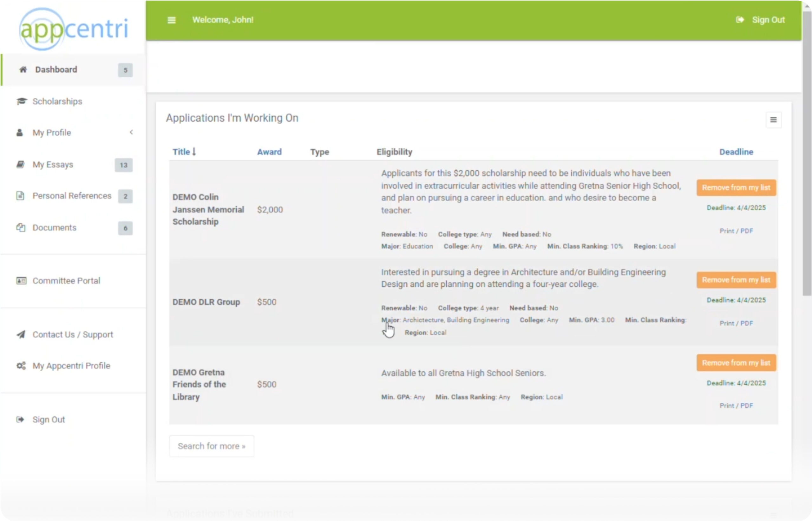Screen dimensions: 812x521
Task: Click the DEMO DLR Group title
Action: click(x=206, y=302)
